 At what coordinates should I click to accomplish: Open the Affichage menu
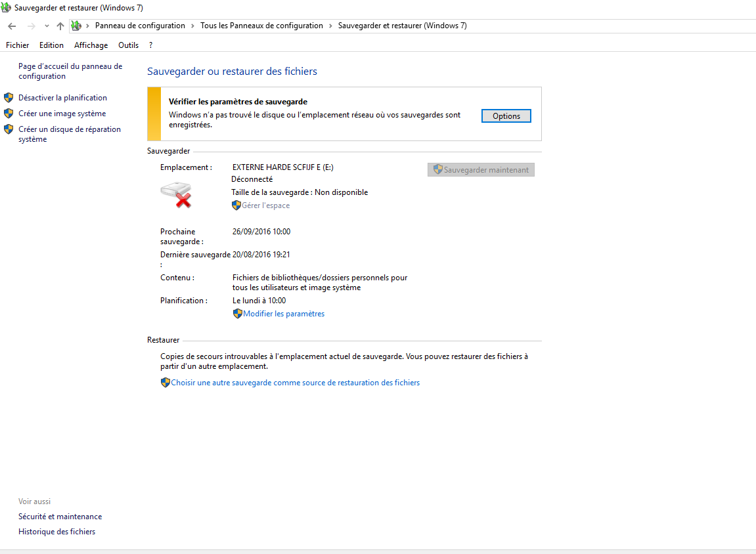(x=91, y=45)
